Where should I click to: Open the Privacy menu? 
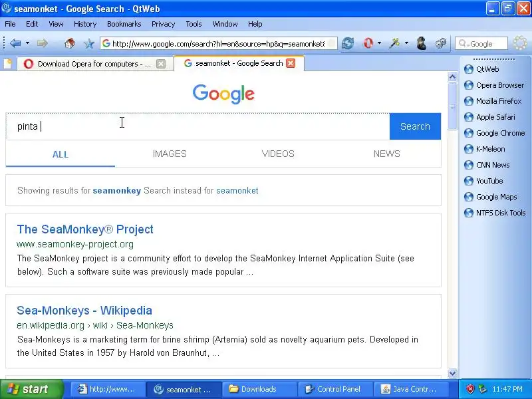(x=163, y=24)
